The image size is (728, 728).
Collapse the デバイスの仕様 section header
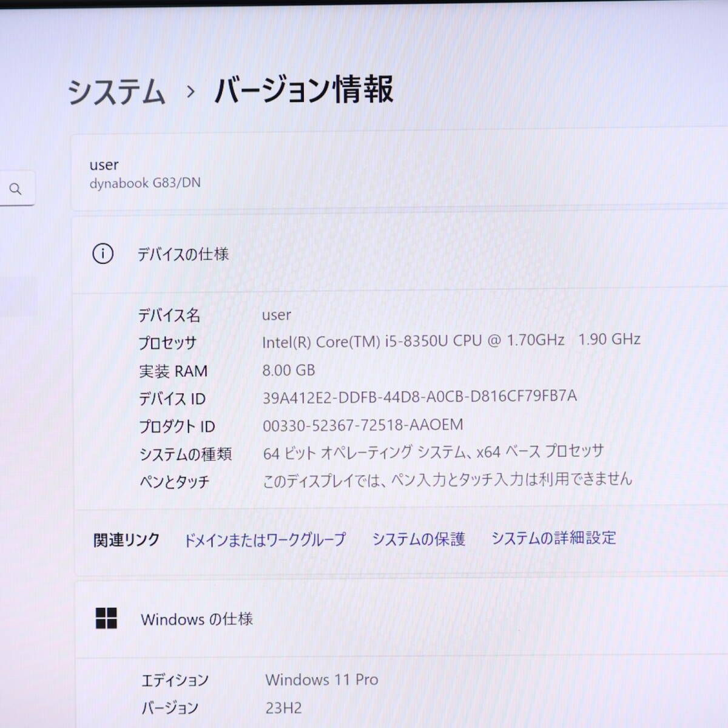point(400,254)
